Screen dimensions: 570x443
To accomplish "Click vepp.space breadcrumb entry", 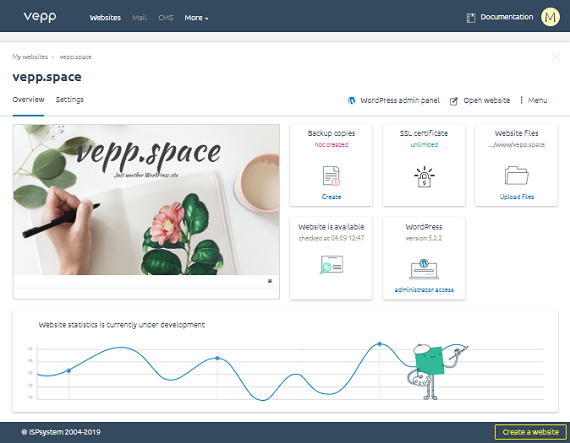I will (x=76, y=57).
